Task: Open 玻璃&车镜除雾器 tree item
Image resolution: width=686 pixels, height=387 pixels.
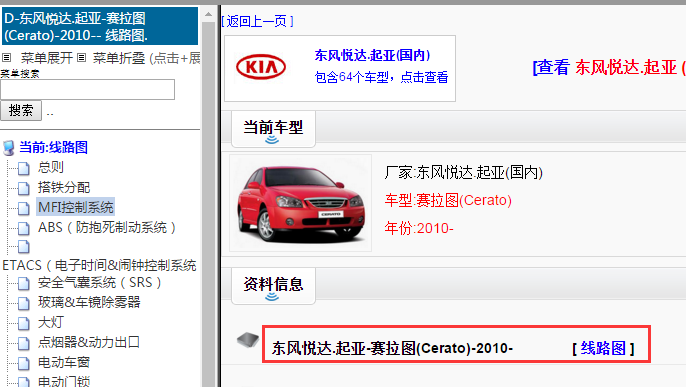Action: [89, 302]
